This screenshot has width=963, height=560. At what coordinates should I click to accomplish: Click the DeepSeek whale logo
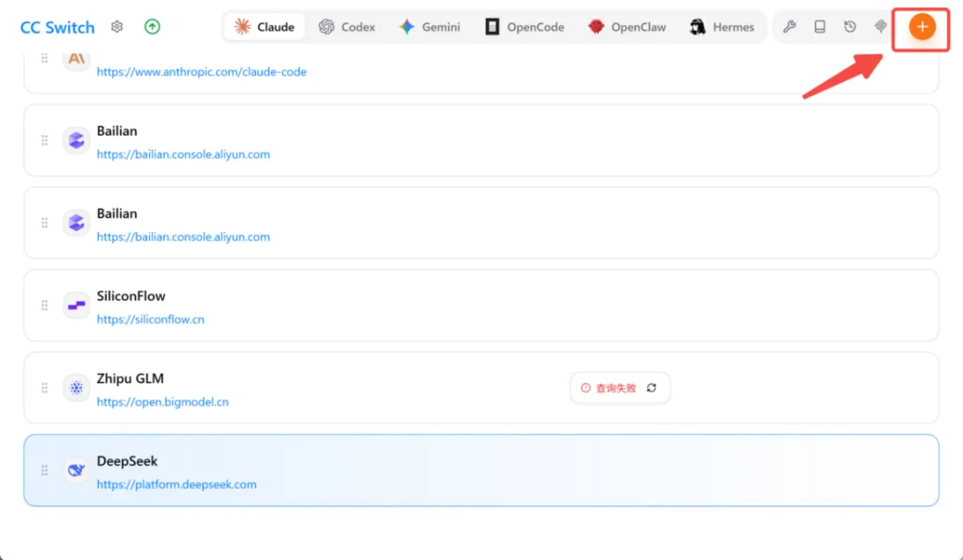click(x=76, y=470)
